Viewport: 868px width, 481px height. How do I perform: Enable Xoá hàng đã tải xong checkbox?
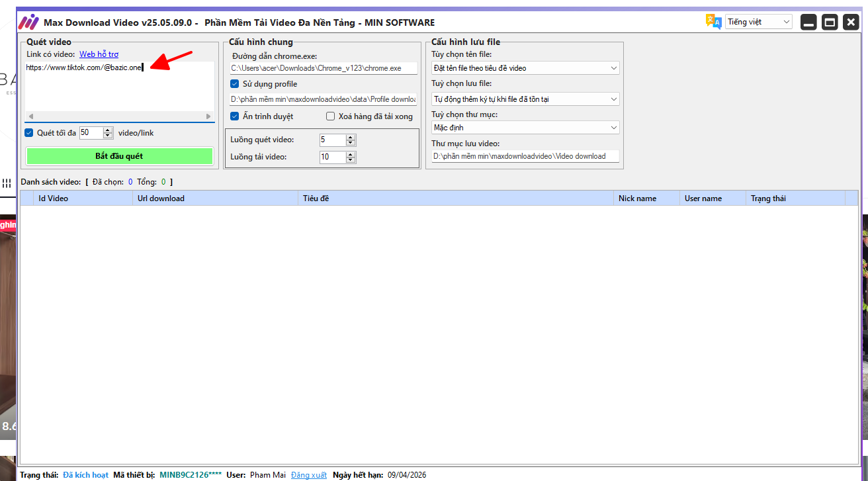click(x=331, y=116)
